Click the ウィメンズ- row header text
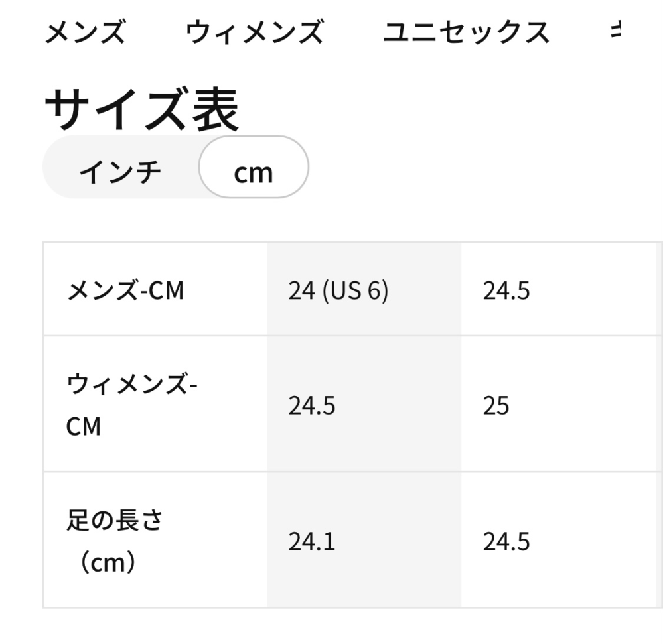663x644 pixels. pos(132,385)
